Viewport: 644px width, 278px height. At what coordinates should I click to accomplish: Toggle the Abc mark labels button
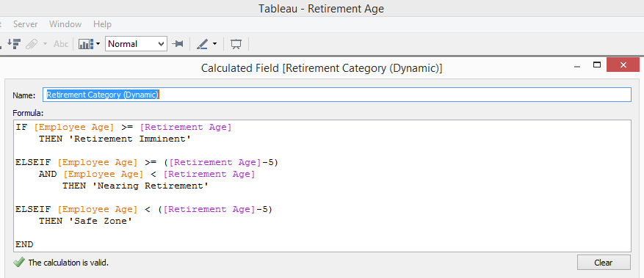pos(61,44)
